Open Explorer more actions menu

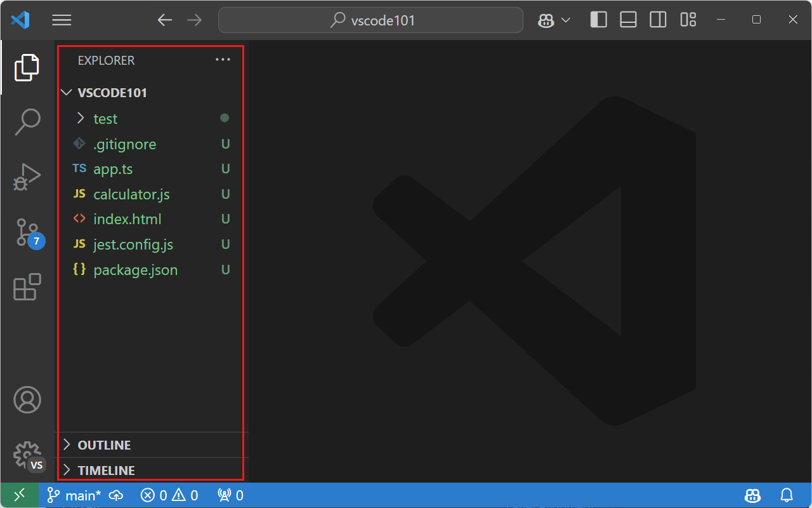point(222,60)
